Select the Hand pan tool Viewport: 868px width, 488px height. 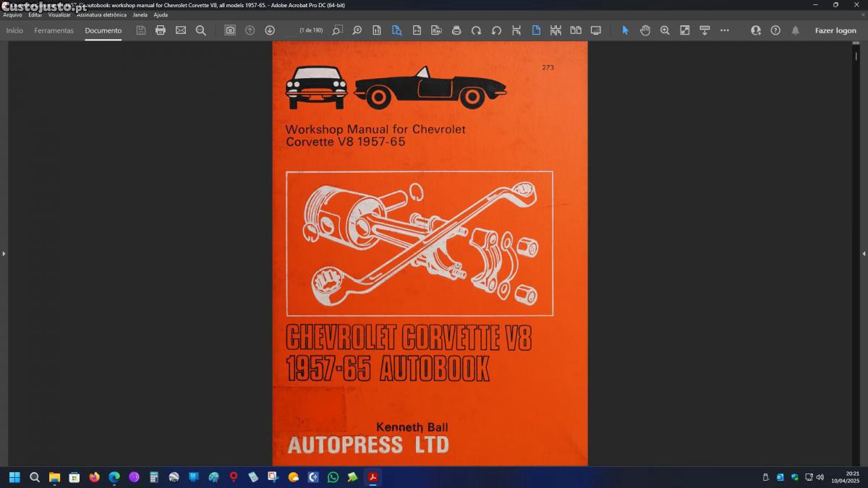click(x=645, y=30)
